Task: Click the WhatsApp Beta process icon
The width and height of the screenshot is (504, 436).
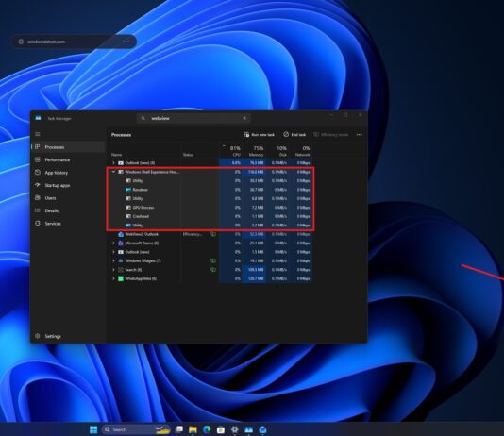Action: click(121, 278)
